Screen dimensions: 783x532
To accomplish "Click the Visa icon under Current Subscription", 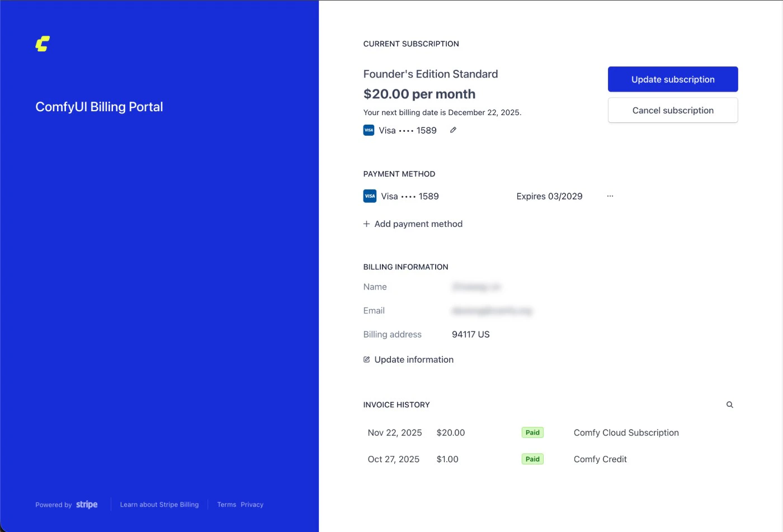I will (369, 130).
